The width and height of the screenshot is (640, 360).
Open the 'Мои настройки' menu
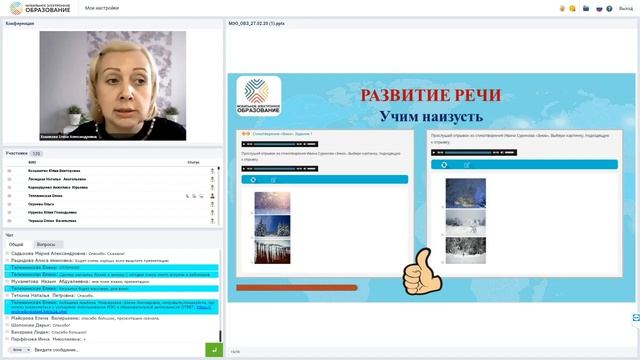(102, 8)
